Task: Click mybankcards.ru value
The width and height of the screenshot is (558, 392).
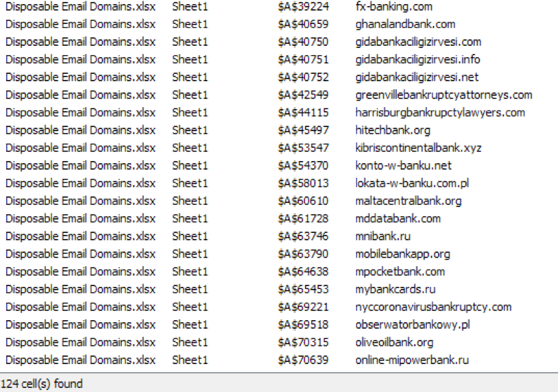Action: coord(395,290)
